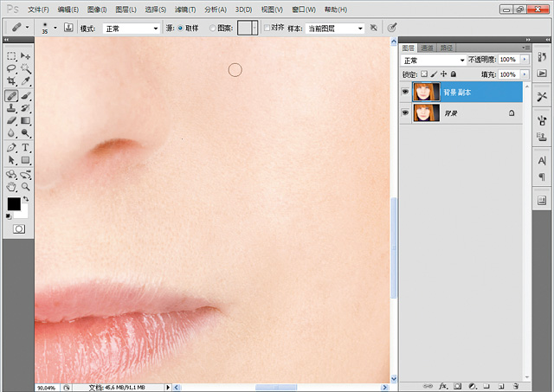
Task: Open the 图像(I) menu
Action: click(97, 10)
